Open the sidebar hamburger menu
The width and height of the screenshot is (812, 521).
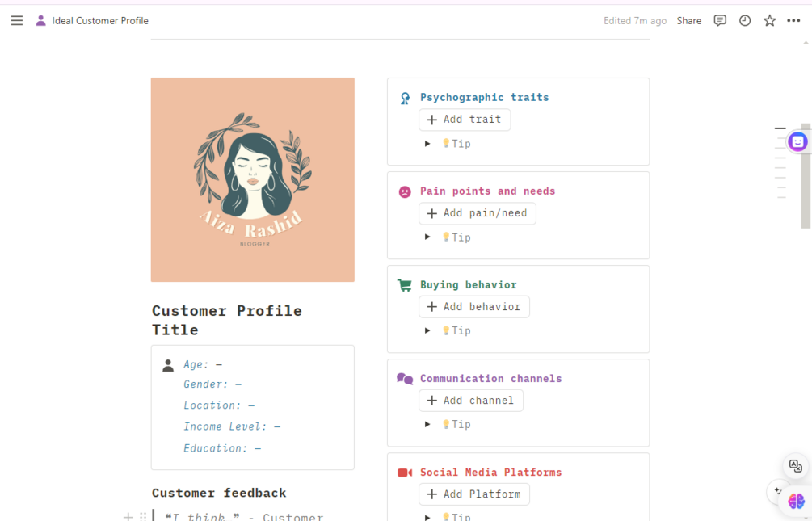(x=17, y=21)
